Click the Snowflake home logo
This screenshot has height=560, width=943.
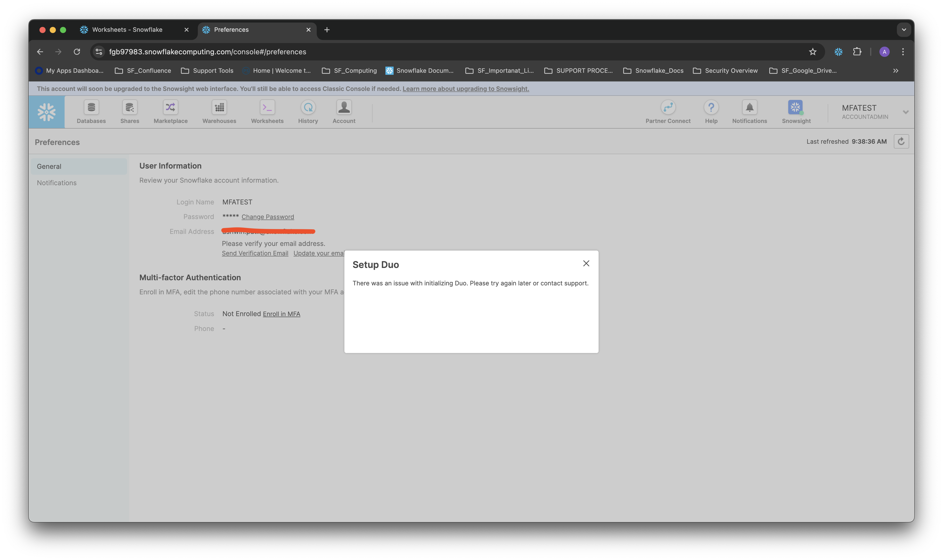46,111
